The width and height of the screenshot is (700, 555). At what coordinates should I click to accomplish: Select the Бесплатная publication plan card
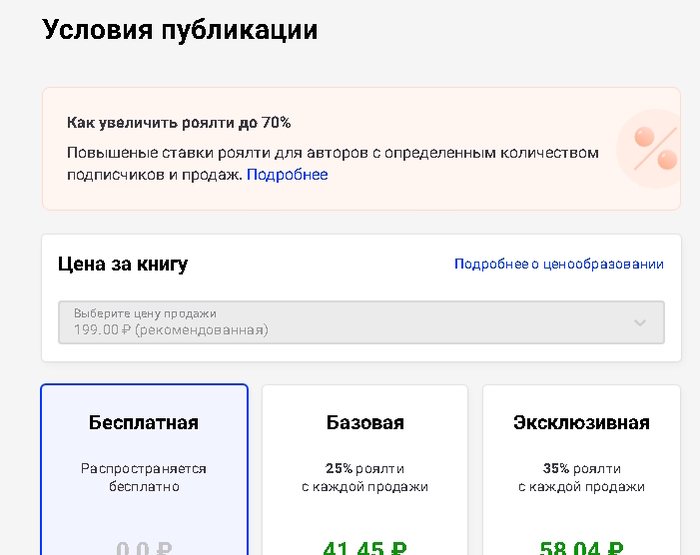tap(144, 469)
